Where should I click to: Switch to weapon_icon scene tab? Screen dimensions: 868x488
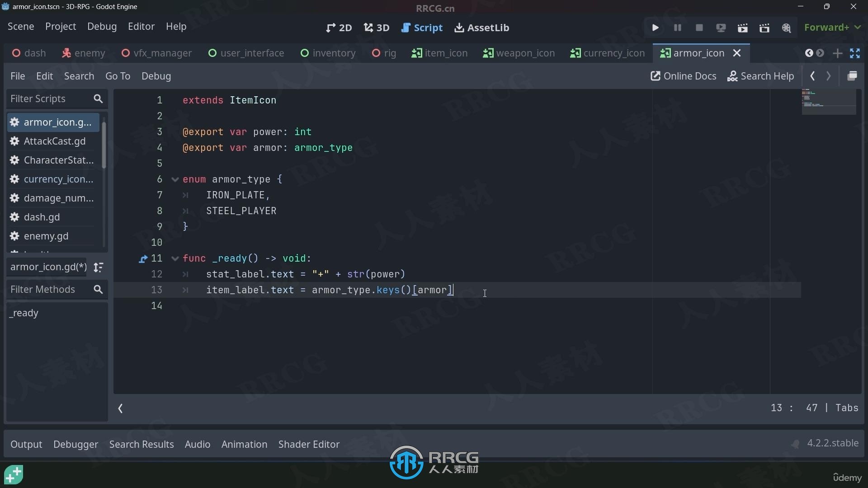point(519,53)
